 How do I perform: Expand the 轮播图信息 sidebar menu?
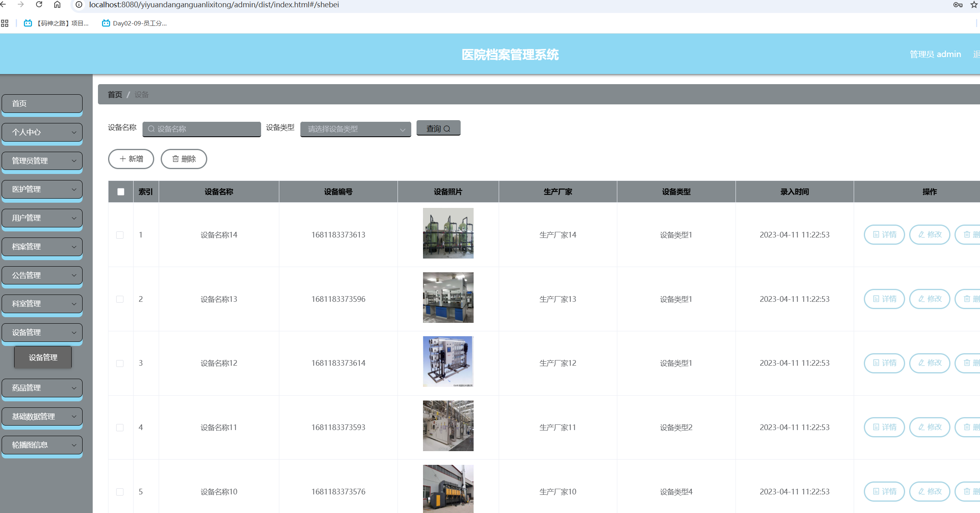pyautogui.click(x=42, y=445)
